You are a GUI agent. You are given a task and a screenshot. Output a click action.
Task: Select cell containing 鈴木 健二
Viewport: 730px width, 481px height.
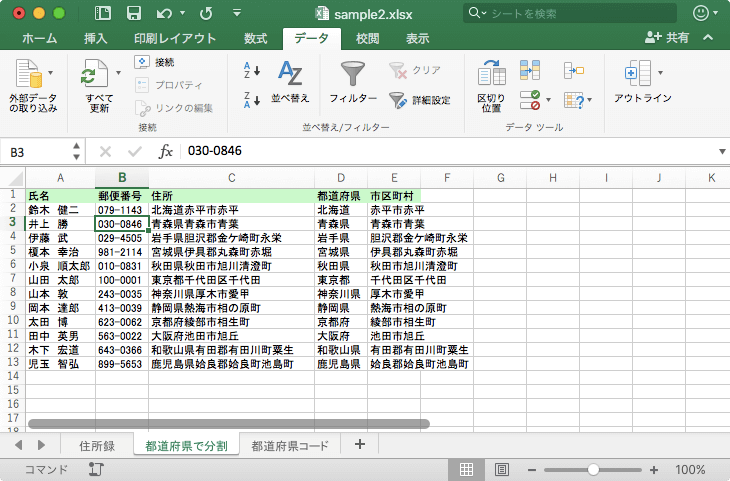click(x=61, y=210)
